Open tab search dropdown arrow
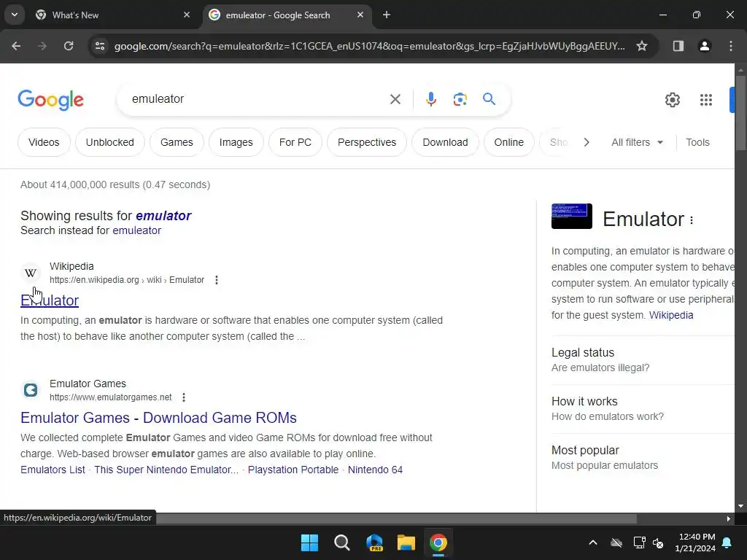747x560 pixels. click(x=15, y=15)
